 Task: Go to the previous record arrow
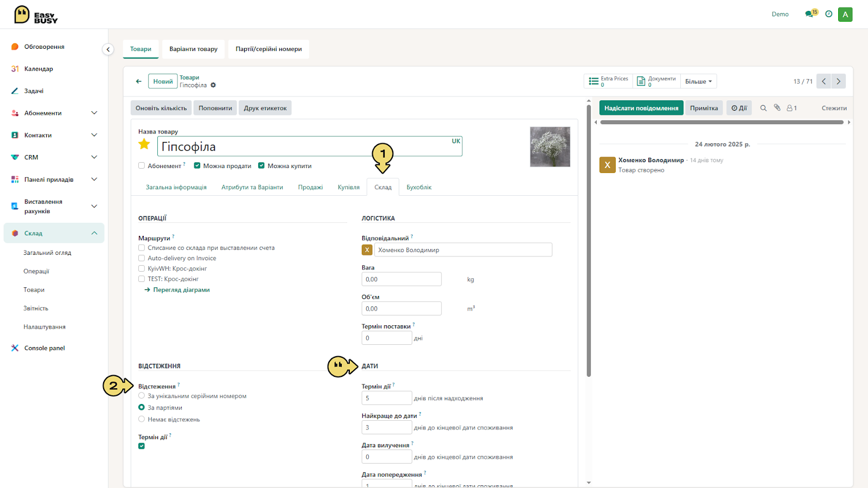[x=824, y=81]
